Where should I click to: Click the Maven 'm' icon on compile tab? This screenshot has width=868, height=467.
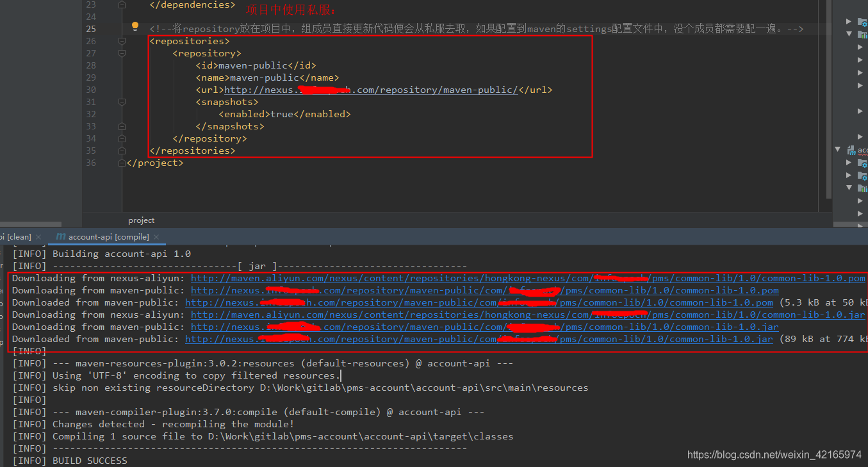tap(61, 237)
